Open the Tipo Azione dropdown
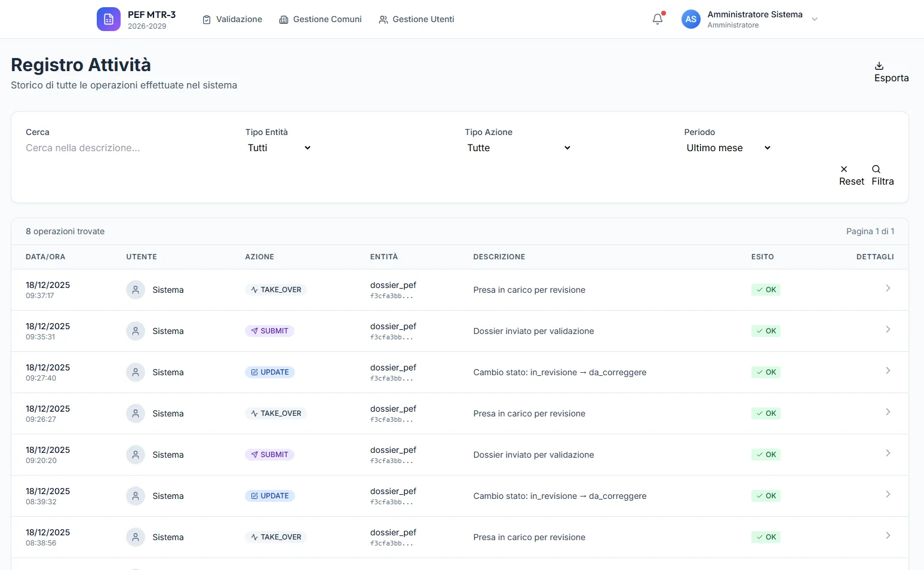The image size is (924, 570). (519, 148)
